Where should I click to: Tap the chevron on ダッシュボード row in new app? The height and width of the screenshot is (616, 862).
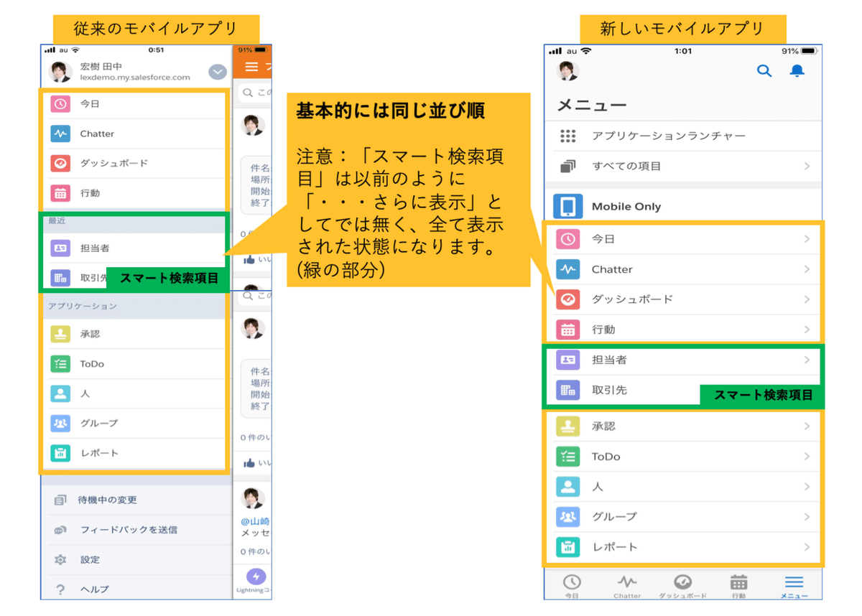click(x=807, y=299)
